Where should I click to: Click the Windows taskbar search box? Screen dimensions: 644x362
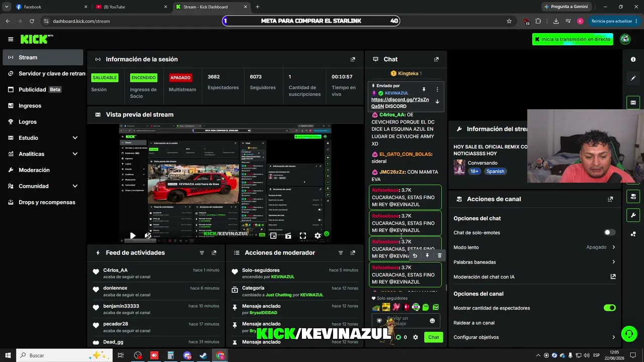(x=65, y=355)
